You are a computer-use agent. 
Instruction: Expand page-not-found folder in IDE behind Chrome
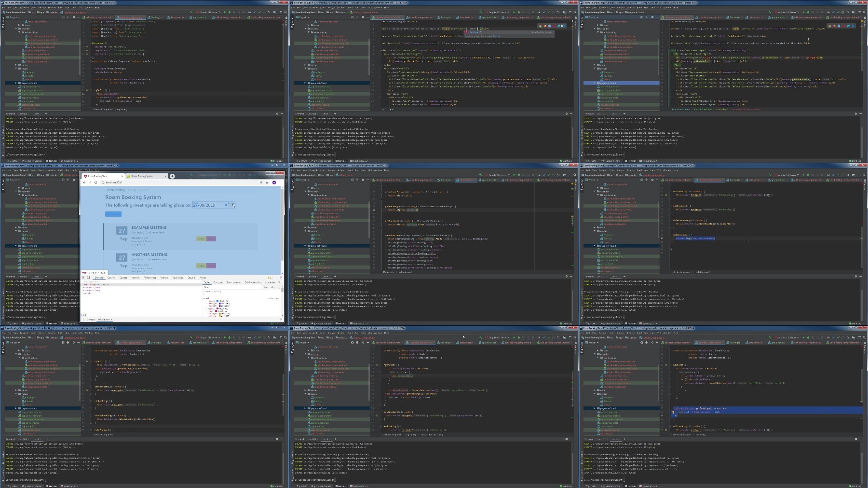(x=17, y=245)
